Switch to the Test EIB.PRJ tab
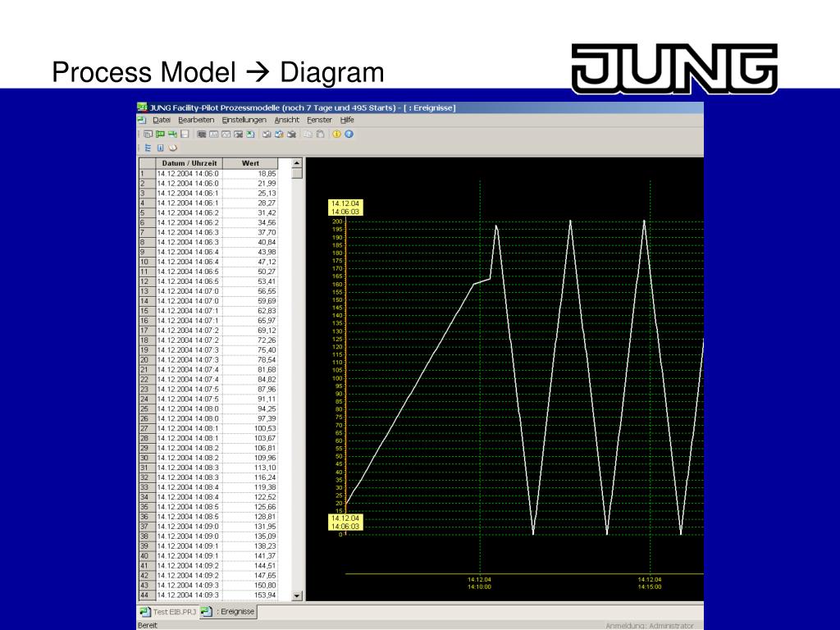This screenshot has width=840, height=630. point(168,612)
